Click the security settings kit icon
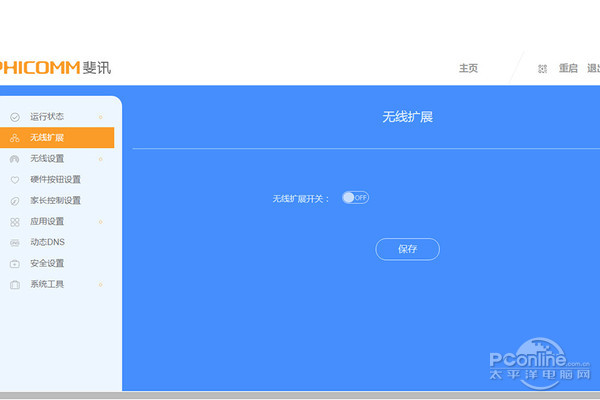 coord(15,264)
